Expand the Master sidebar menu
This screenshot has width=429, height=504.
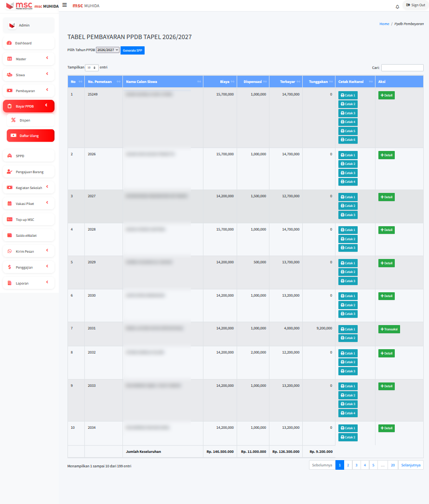click(x=28, y=59)
